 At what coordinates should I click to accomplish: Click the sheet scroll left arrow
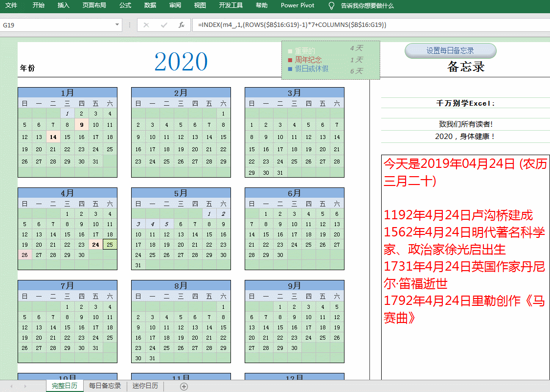coord(12,386)
